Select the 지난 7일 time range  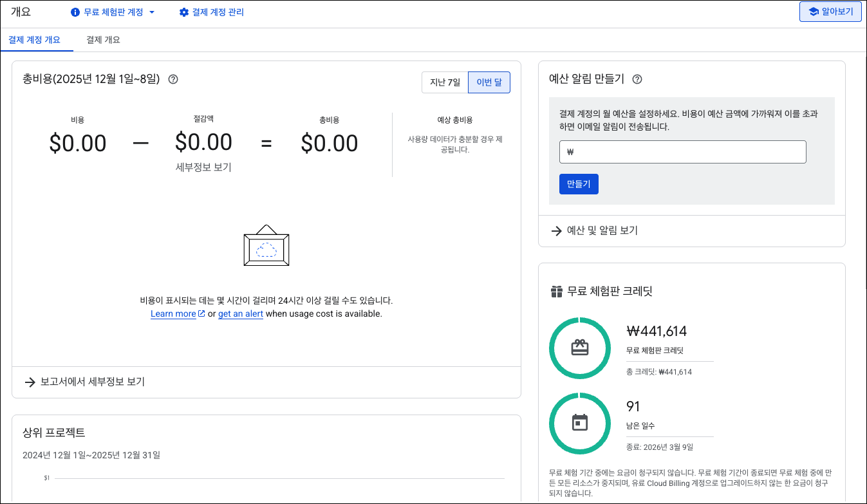[445, 82]
